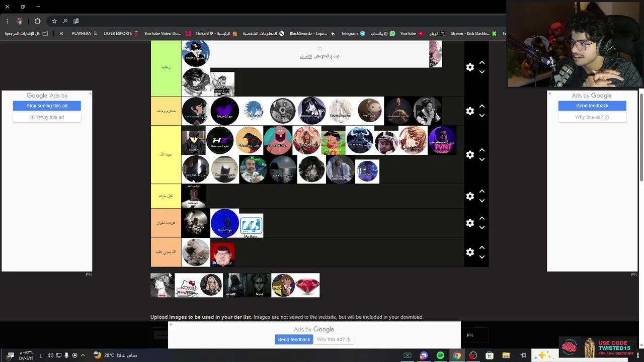Bookmark this page with the star icon
The height and width of the screenshot is (362, 644).
tap(54, 21)
